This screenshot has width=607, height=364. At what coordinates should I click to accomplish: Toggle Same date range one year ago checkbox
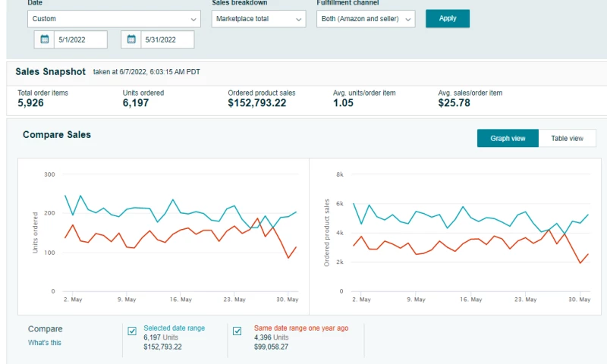point(237,331)
